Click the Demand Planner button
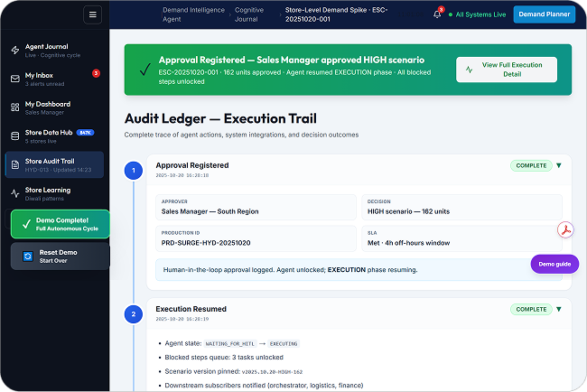The width and height of the screenshot is (587, 392). coord(544,14)
